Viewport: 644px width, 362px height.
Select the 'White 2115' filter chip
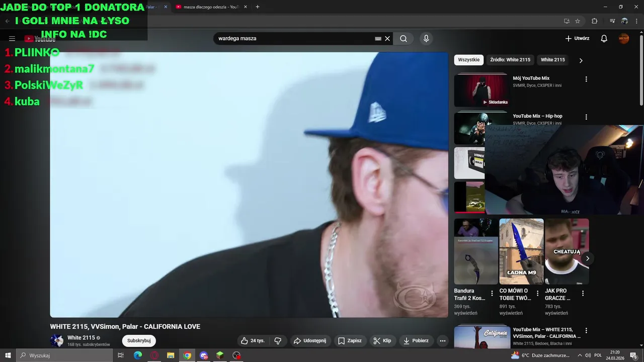(x=553, y=60)
